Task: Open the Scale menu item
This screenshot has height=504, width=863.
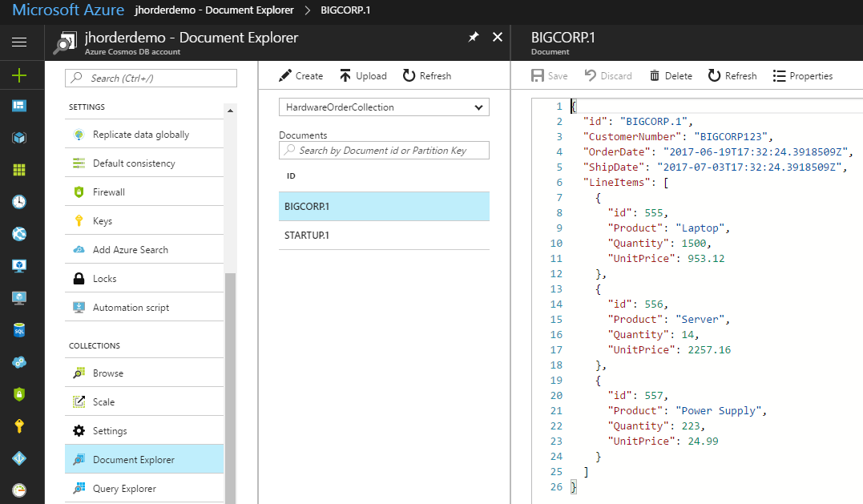Action: click(144, 401)
